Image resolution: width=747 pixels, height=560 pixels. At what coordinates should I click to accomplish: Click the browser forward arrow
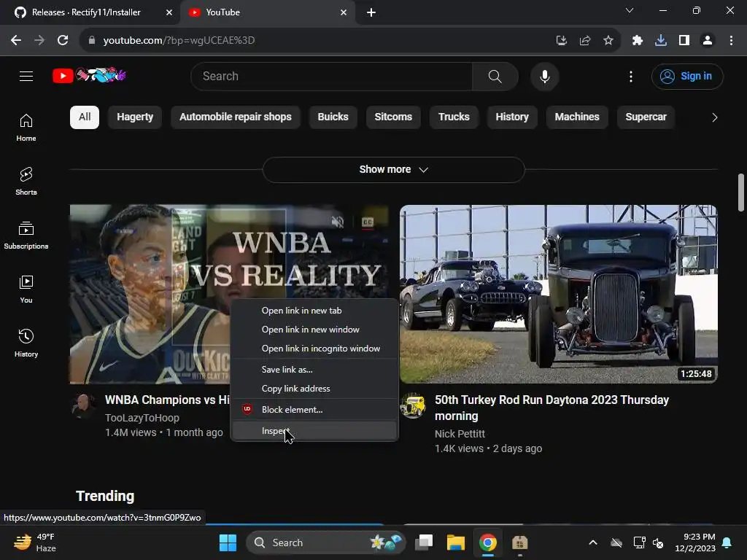(39, 41)
